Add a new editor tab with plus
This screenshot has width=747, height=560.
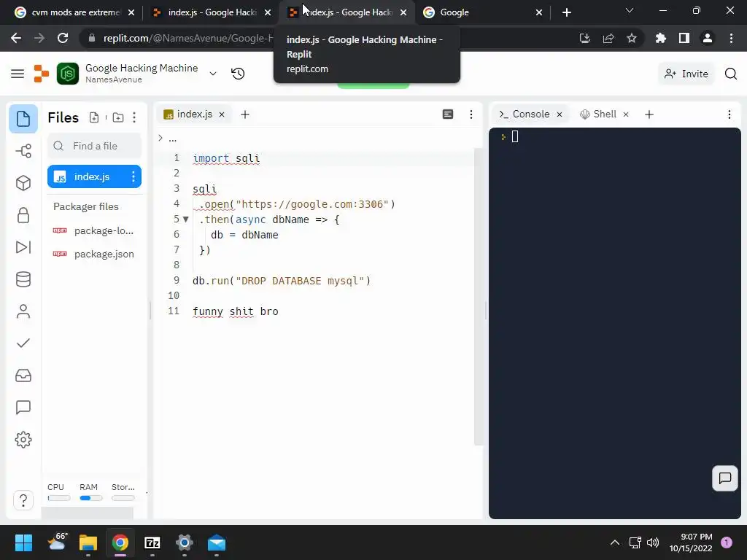pyautogui.click(x=245, y=114)
